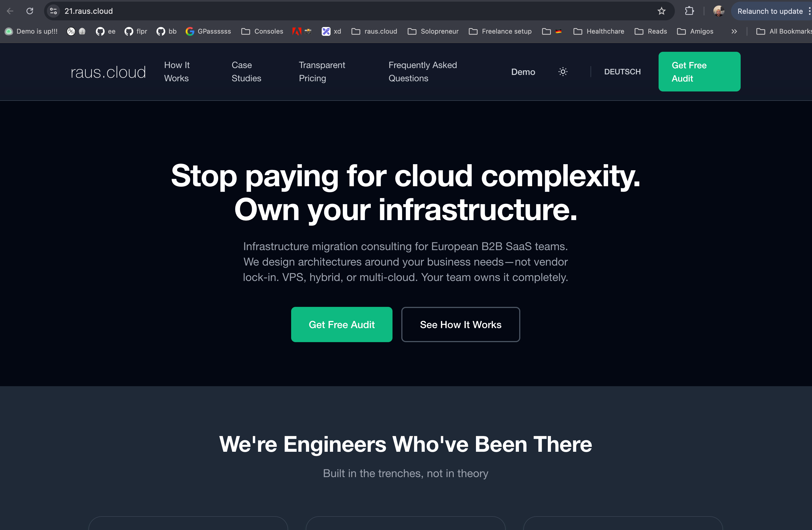Viewport: 812px width, 530px height.
Task: Open the Solopreneur bookmark folder
Action: [x=433, y=31]
